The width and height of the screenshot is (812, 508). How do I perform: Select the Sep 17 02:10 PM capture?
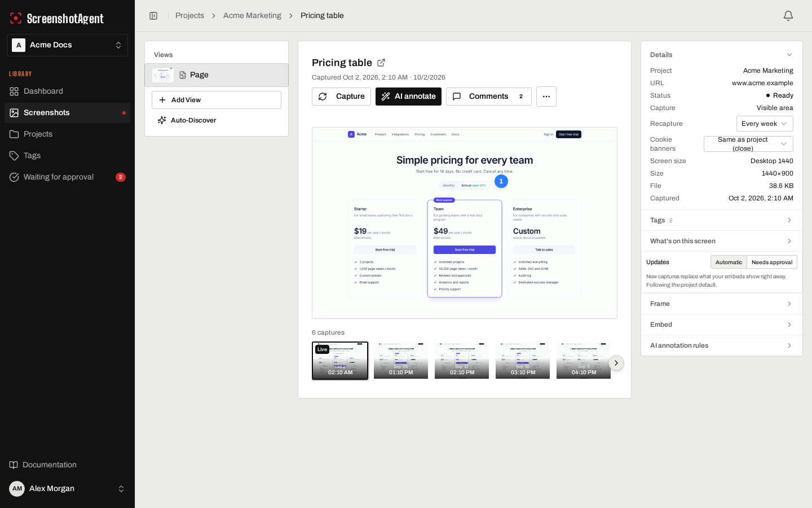pyautogui.click(x=462, y=361)
